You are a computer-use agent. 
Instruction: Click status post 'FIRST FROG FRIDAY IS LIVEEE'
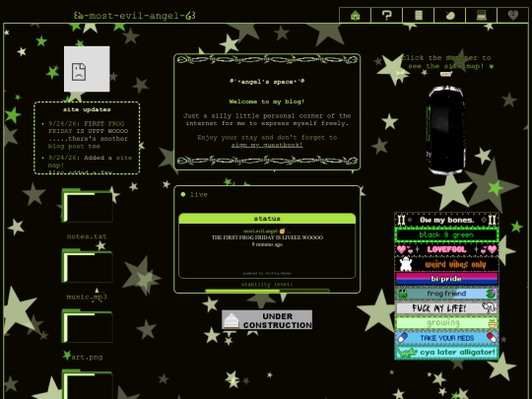[267, 237]
